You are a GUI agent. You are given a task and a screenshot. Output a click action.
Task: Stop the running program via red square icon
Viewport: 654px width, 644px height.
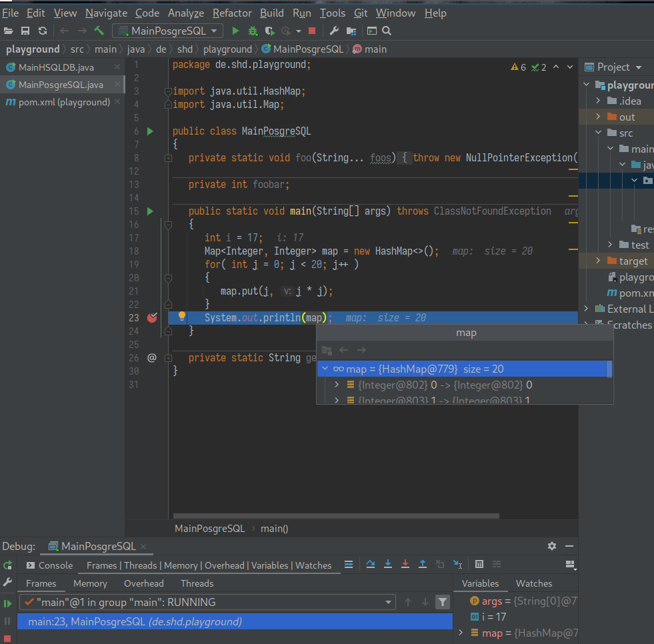pos(311,31)
